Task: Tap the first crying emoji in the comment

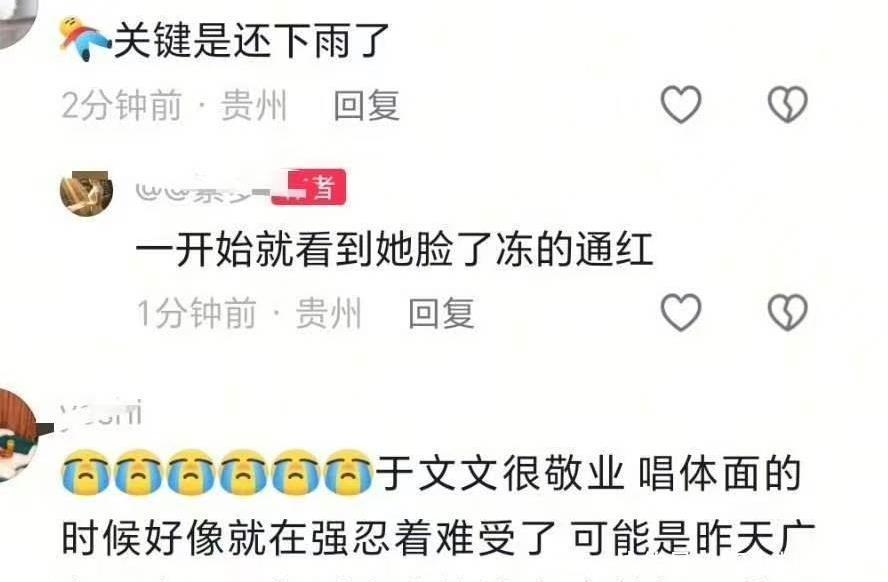Action: [x=86, y=473]
